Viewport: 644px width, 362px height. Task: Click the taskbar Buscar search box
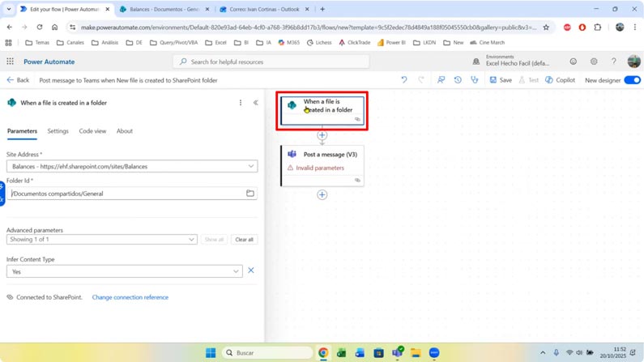pos(268,352)
